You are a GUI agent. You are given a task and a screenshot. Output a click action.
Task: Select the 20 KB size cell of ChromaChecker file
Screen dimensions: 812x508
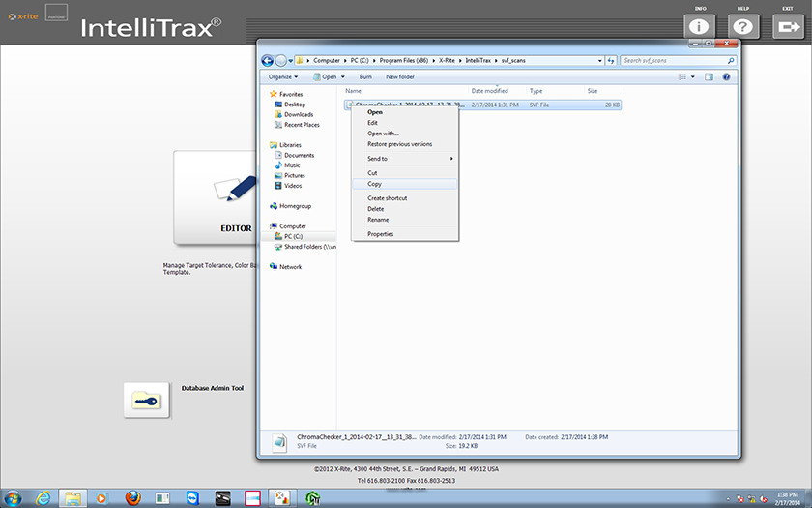point(612,105)
